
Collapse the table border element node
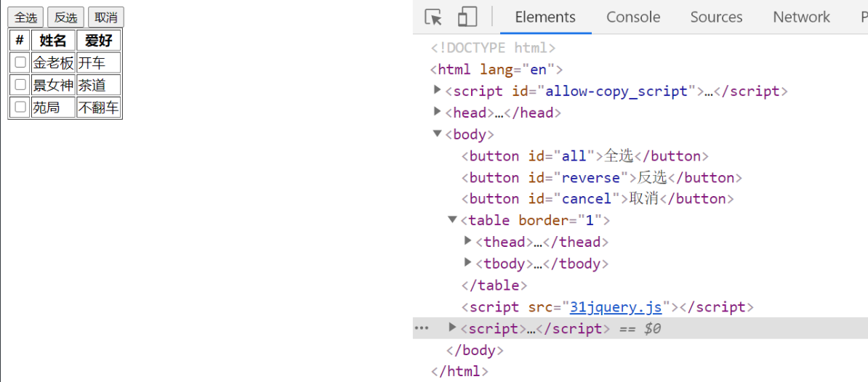point(452,219)
